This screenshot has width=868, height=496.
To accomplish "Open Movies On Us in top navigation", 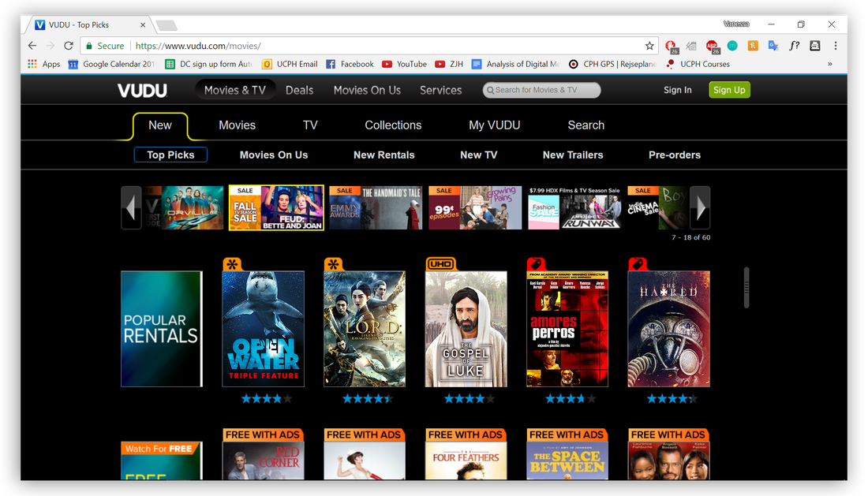I will [x=367, y=90].
